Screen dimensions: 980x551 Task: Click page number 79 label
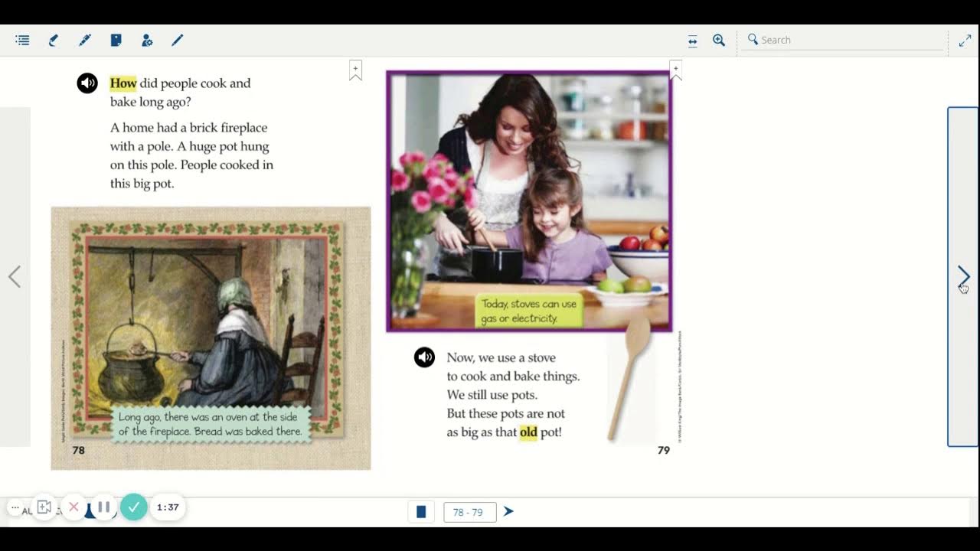tap(664, 450)
